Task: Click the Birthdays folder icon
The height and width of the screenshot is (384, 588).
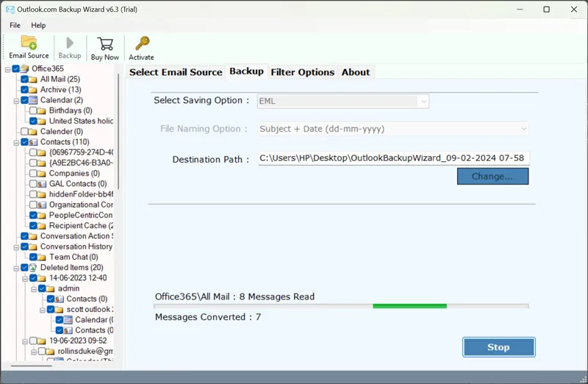Action: pos(42,111)
